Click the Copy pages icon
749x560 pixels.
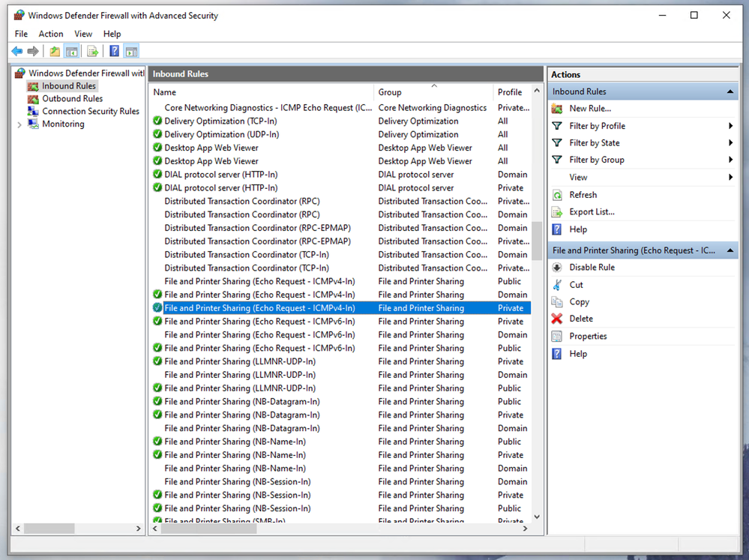tap(557, 301)
